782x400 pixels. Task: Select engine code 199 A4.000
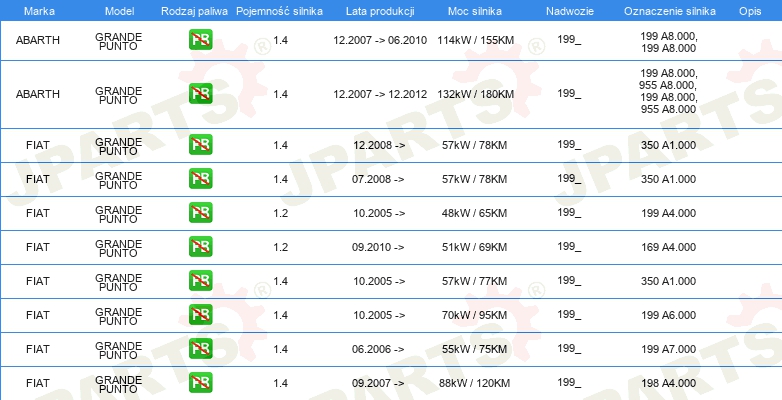[668, 213]
